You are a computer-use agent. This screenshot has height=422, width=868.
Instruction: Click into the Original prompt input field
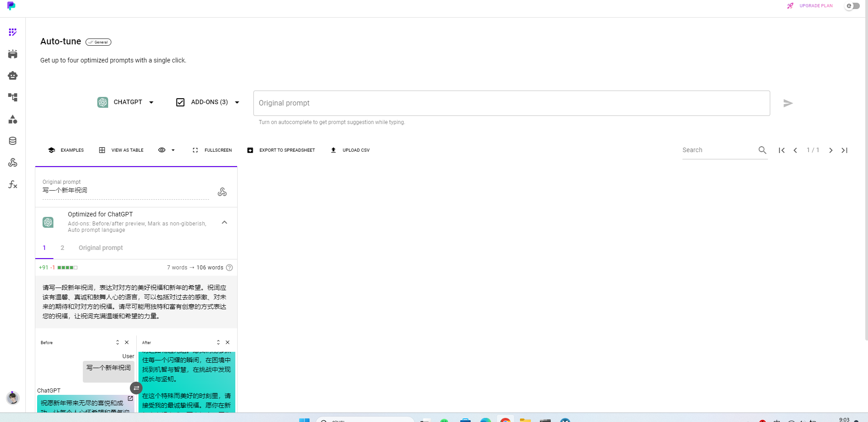point(511,103)
